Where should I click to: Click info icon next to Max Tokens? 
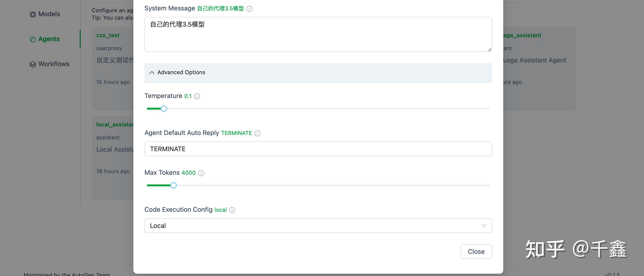pyautogui.click(x=201, y=173)
